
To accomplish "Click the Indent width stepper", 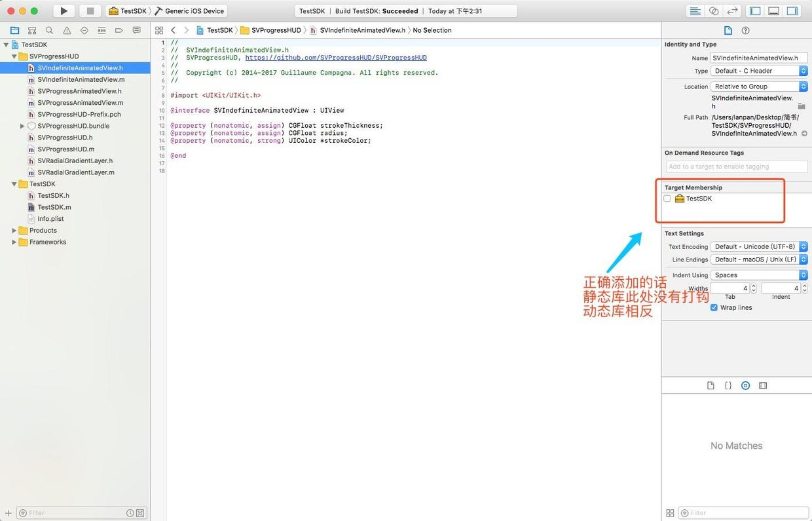I will (805, 288).
